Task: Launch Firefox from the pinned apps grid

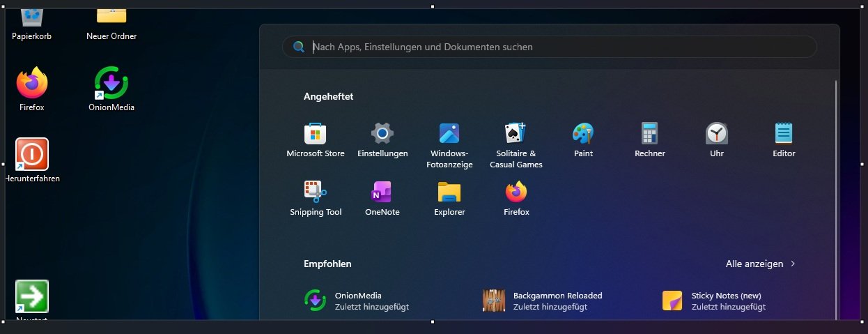Action: 516,198
